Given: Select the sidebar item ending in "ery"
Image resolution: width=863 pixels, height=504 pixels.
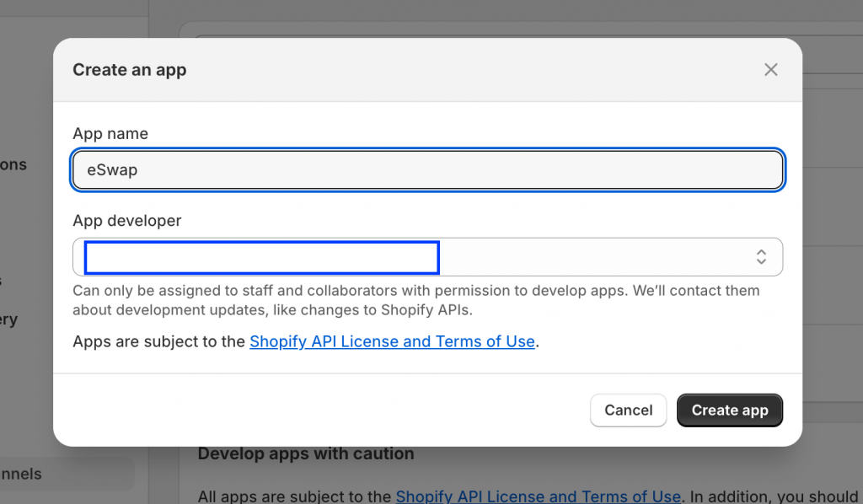Looking at the screenshot, I should (x=10, y=319).
